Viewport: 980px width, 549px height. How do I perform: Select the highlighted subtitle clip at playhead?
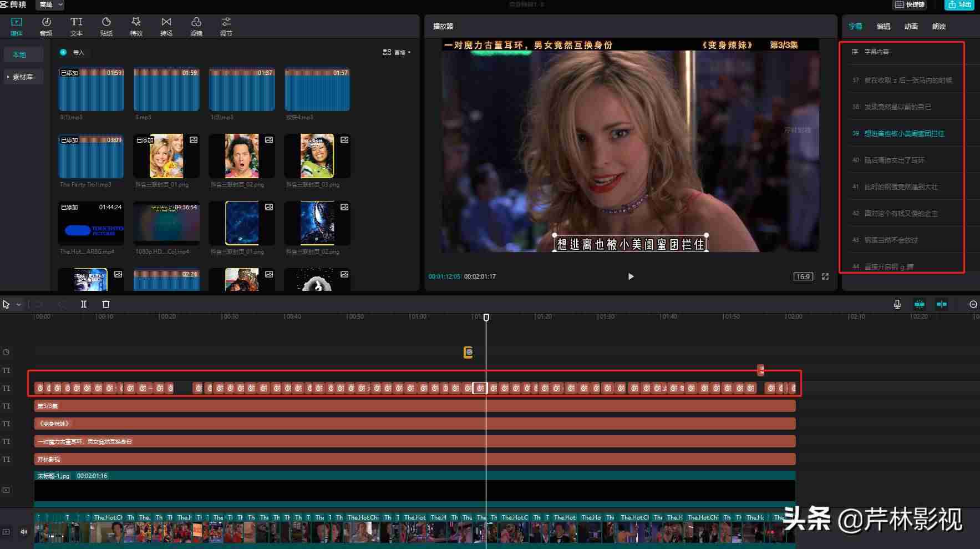[480, 388]
